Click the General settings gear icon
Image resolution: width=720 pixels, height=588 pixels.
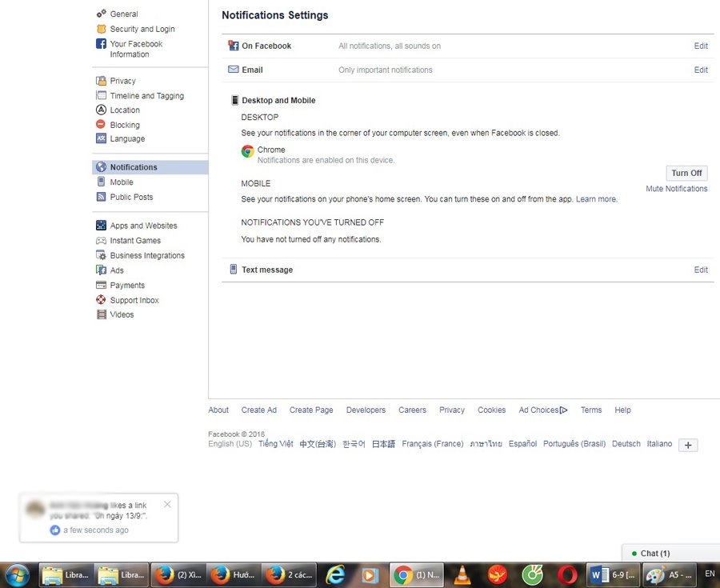pyautogui.click(x=101, y=14)
